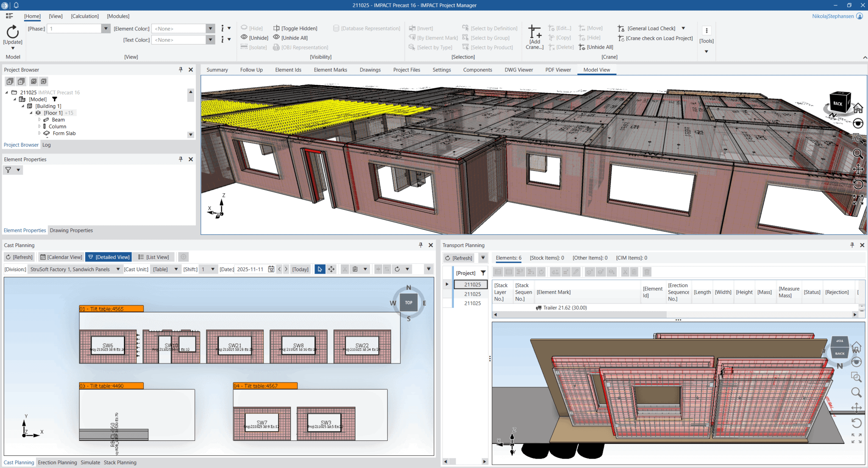The height and width of the screenshot is (468, 868).
Task: Click the Shift number selector in Cast Planning
Action: [x=208, y=269]
